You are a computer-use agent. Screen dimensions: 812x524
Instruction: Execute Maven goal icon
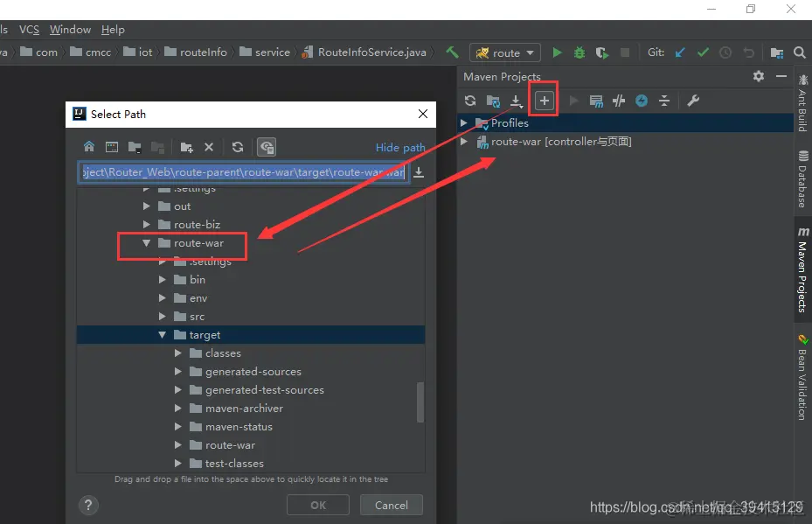click(596, 101)
